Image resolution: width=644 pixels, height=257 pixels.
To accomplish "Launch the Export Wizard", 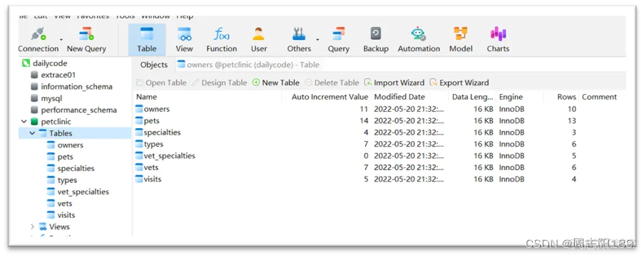I will click(x=459, y=83).
